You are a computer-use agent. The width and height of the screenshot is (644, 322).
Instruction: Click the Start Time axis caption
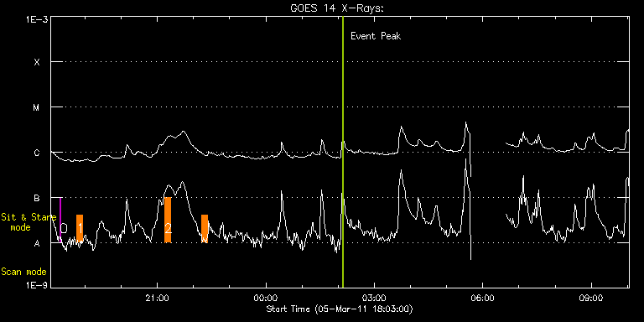click(340, 309)
